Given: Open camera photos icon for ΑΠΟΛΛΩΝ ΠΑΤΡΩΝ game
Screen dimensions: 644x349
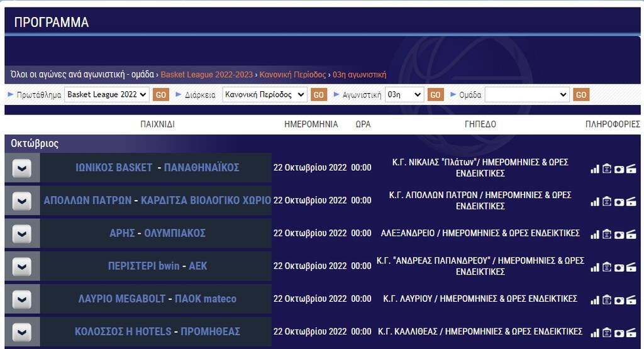Looking at the screenshot, I should (x=619, y=202).
